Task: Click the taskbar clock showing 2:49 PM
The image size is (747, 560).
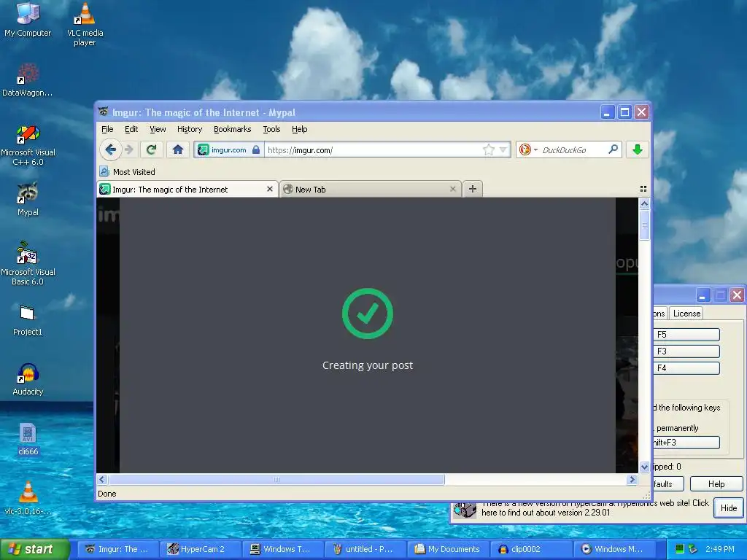Action: [x=720, y=549]
